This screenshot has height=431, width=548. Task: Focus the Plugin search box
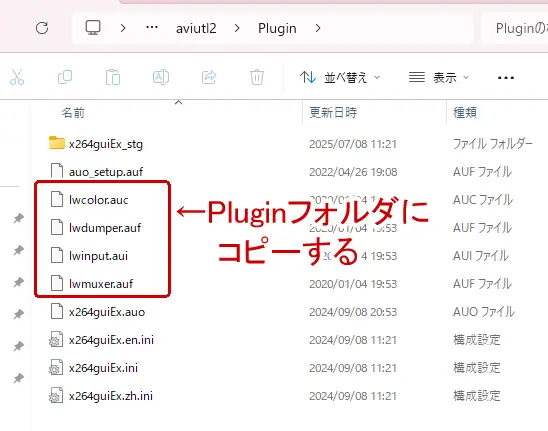(515, 28)
